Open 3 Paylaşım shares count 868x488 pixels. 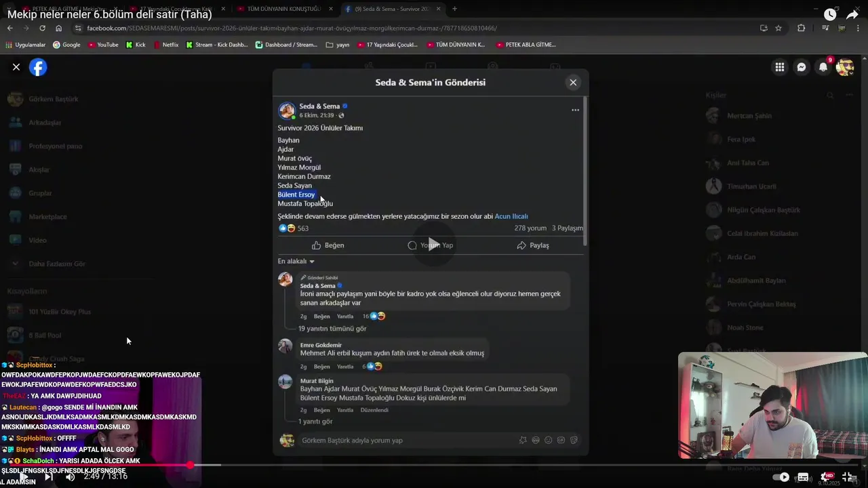568,228
